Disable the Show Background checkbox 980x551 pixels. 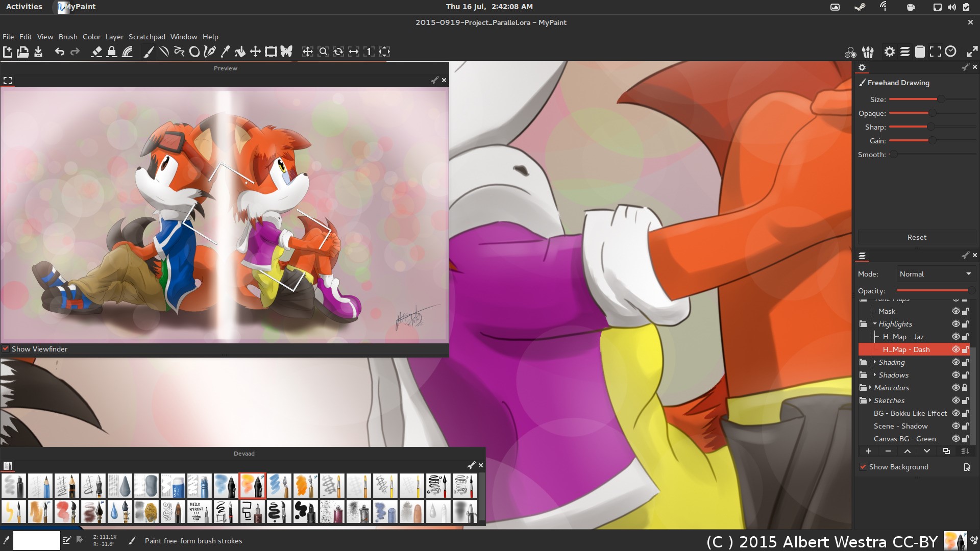click(x=863, y=467)
